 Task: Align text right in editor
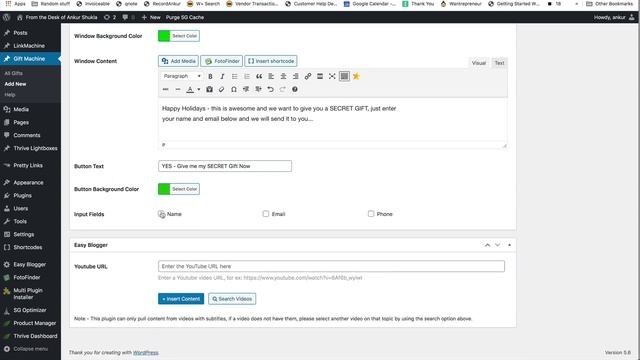tap(296, 76)
